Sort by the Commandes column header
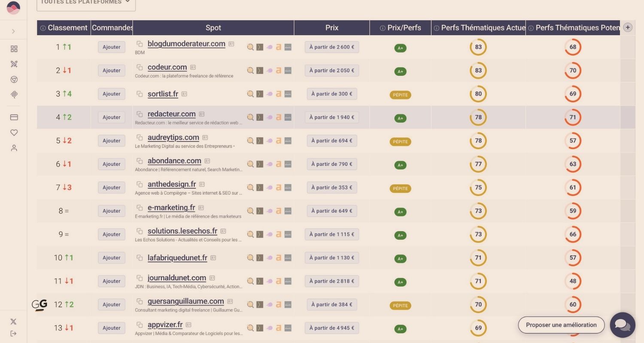The height and width of the screenshot is (343, 644). click(112, 28)
